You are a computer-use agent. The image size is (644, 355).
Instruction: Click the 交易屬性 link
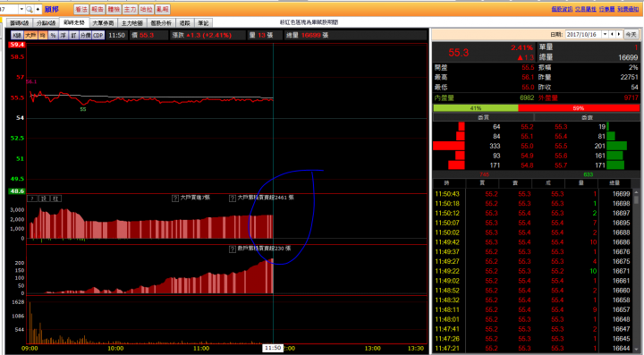586,9
